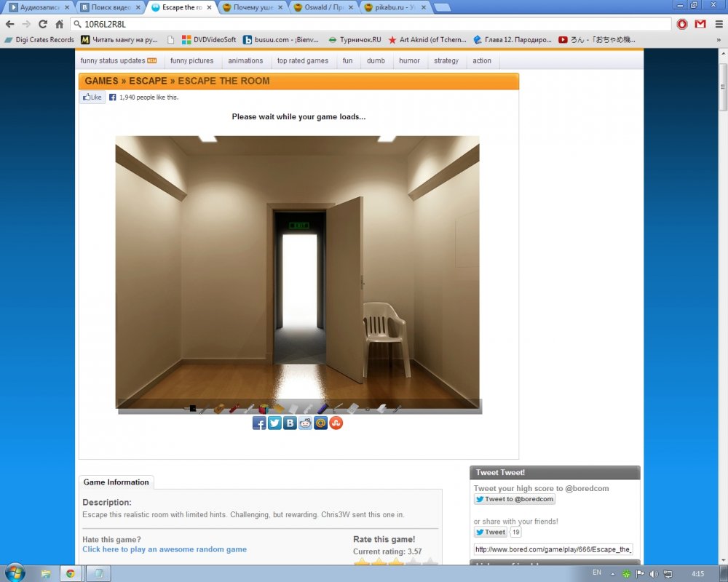Screen dimensions: 728x582
Task: Click the Windows Start button
Action: point(15,572)
